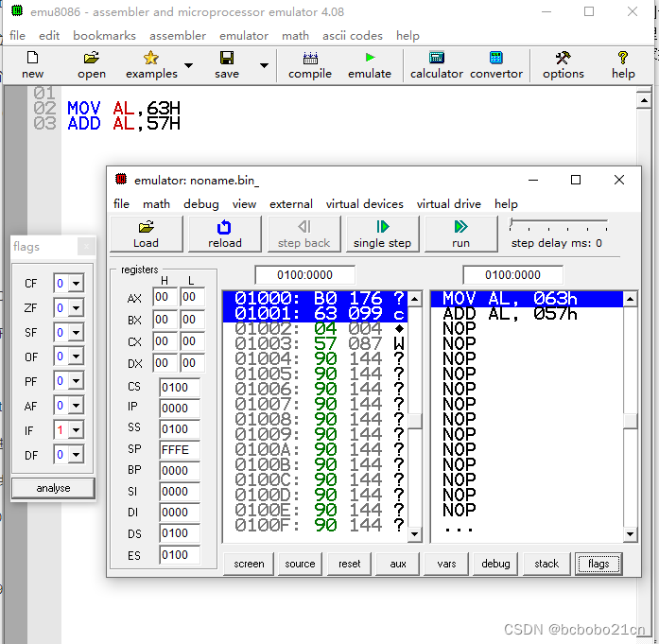Expand the save dropdown arrow
Image resolution: width=659 pixels, height=644 pixels.
click(264, 65)
